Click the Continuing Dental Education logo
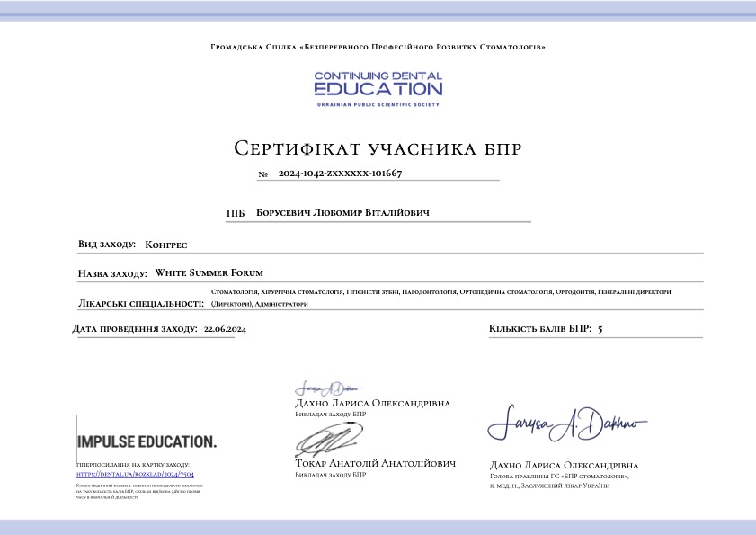 click(x=378, y=85)
